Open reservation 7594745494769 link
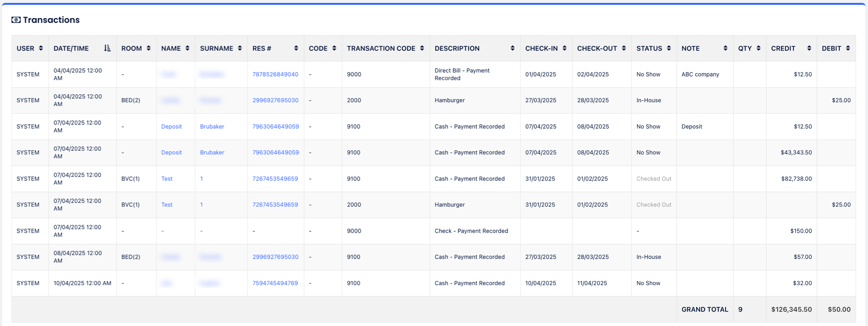Screen dimensions: 868x326 [275, 283]
